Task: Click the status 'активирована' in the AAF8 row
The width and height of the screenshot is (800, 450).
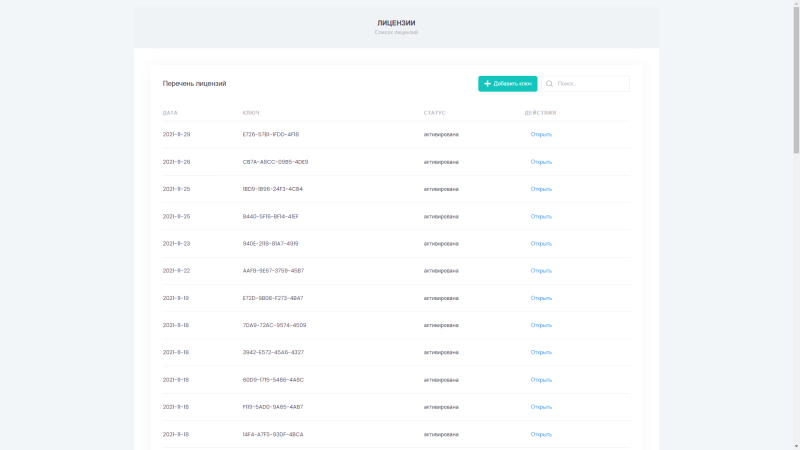Action: (441, 270)
